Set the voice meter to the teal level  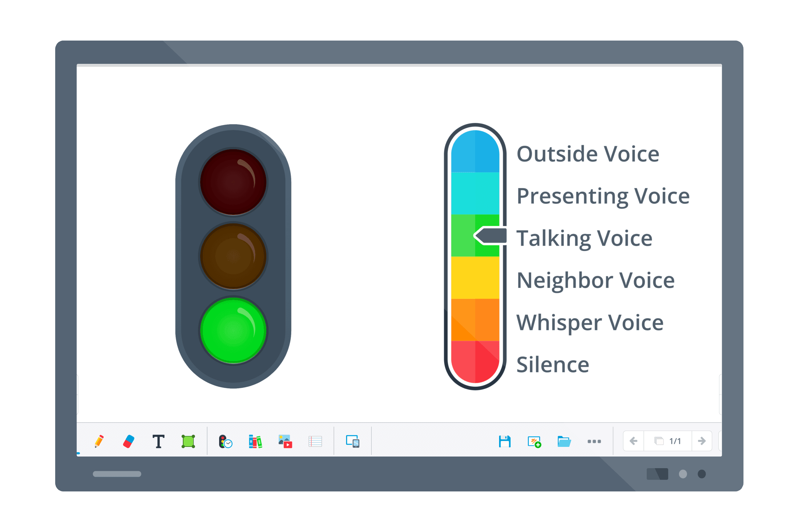[x=475, y=194]
